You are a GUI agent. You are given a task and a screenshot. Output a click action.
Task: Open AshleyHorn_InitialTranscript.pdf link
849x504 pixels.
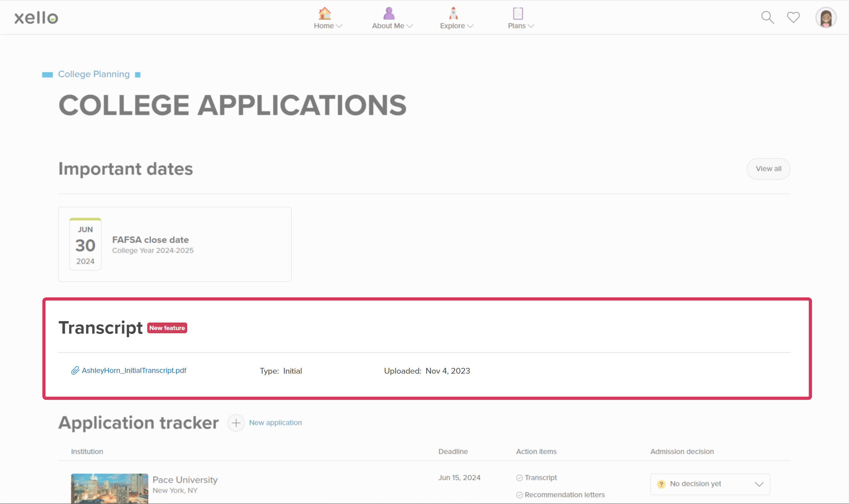point(134,370)
